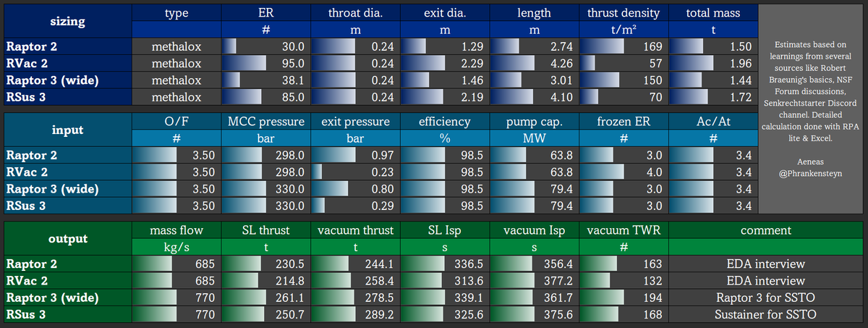Select the 'Ac/At' column header
Viewport: 868px width, 328px height.
712,121
